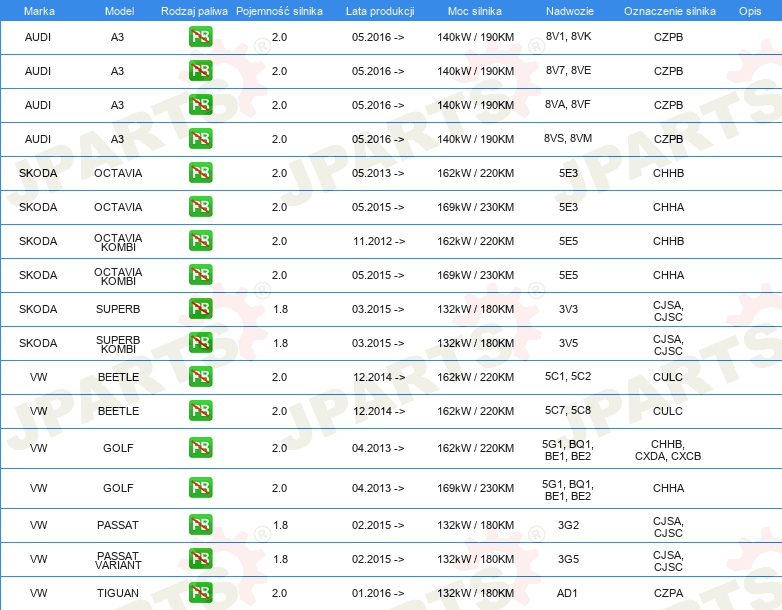This screenshot has width=782, height=610.
Task: Click engine codes CJSA, CJSC in Passat Variant row
Action: pos(668,561)
